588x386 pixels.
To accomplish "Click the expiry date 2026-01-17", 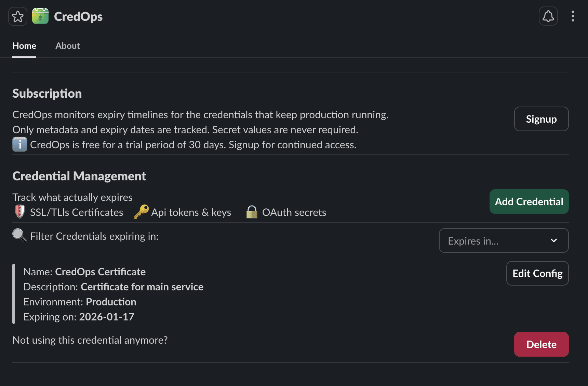I will pos(107,317).
